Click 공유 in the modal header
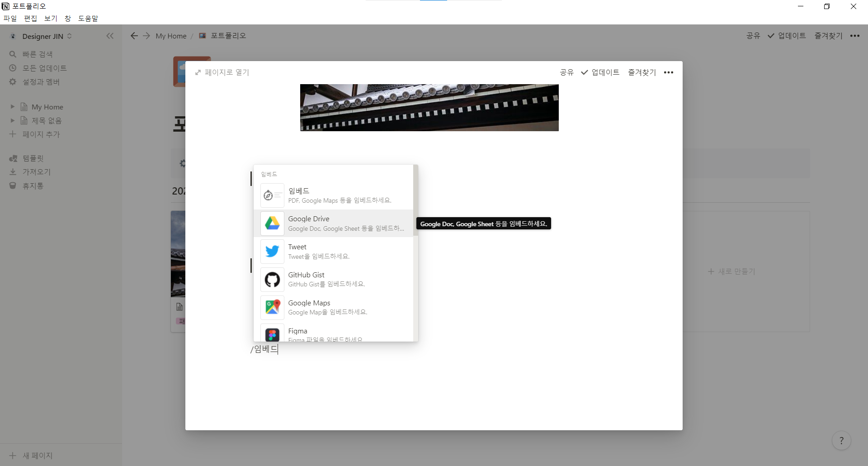 (x=566, y=72)
